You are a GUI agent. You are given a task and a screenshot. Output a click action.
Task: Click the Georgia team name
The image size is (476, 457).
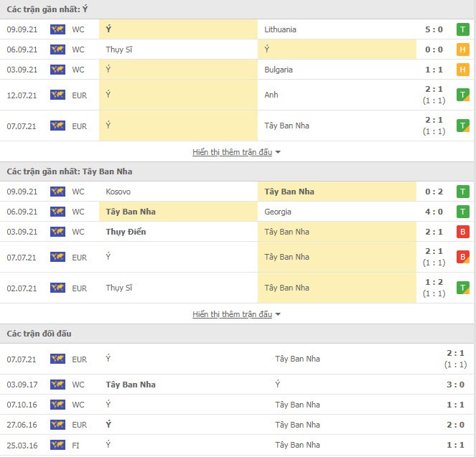tap(278, 212)
